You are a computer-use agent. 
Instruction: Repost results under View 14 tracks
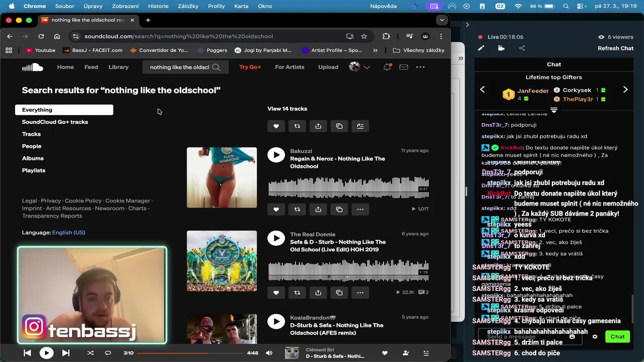[x=297, y=126]
